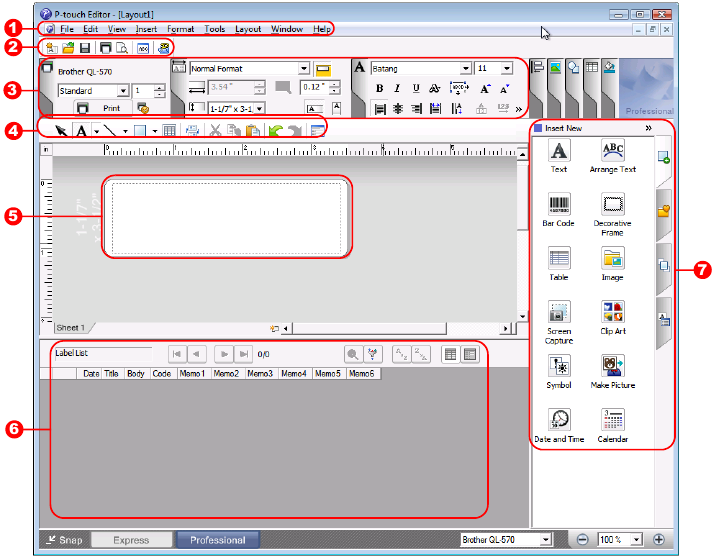This screenshot has width=714, height=557.
Task: Open print preview from the toolbar
Action: [122, 48]
